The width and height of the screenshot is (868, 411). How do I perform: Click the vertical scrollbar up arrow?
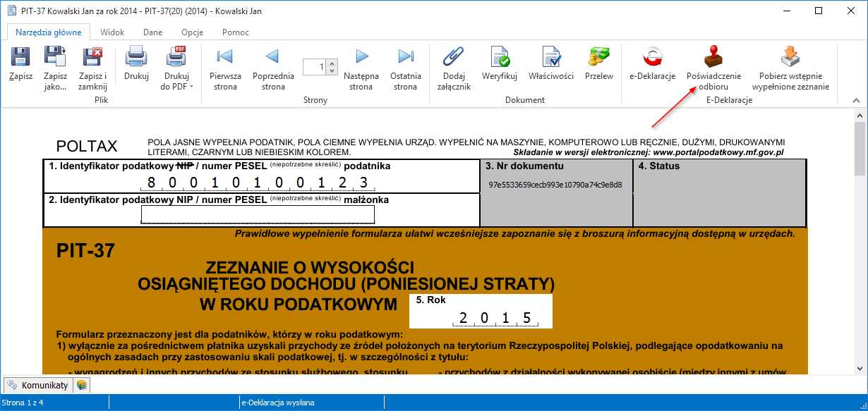click(x=860, y=117)
